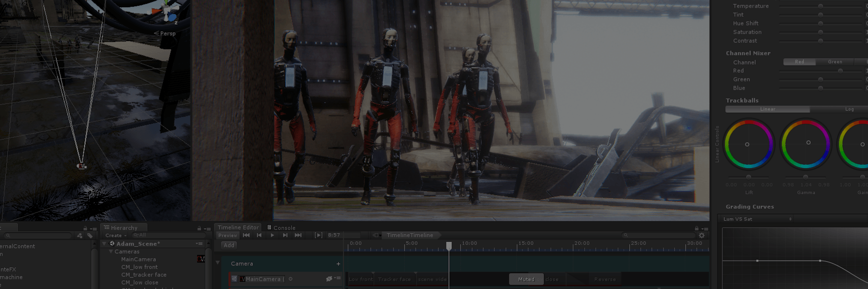Adjust the Temperature slider
Screen dimensions: 868x289
821,6
